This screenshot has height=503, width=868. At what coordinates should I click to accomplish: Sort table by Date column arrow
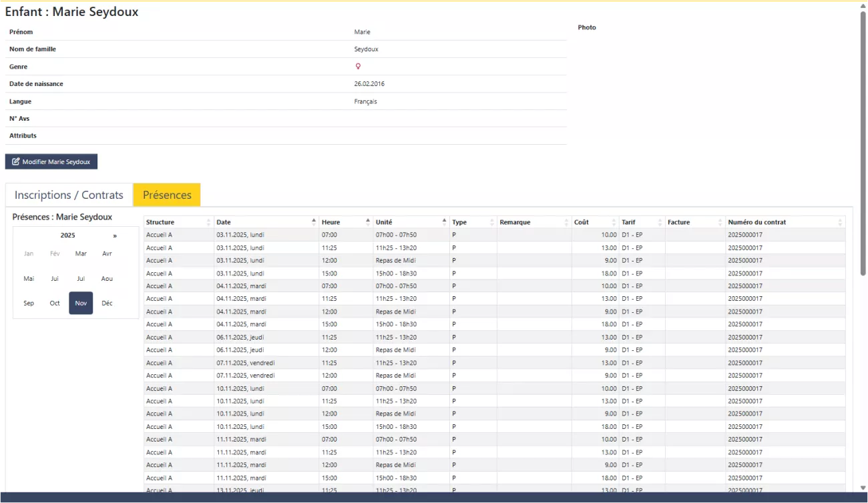click(314, 222)
